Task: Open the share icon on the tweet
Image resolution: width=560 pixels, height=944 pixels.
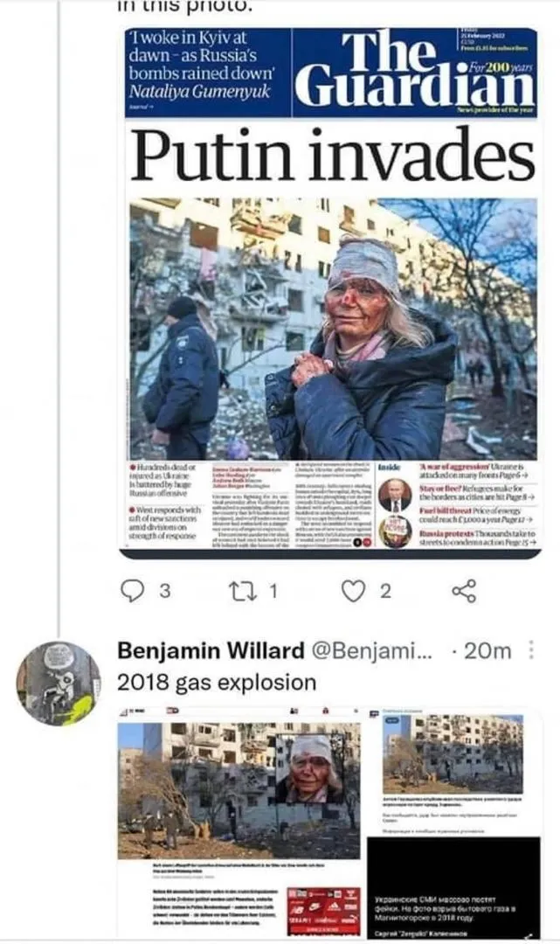Action: [x=464, y=592]
